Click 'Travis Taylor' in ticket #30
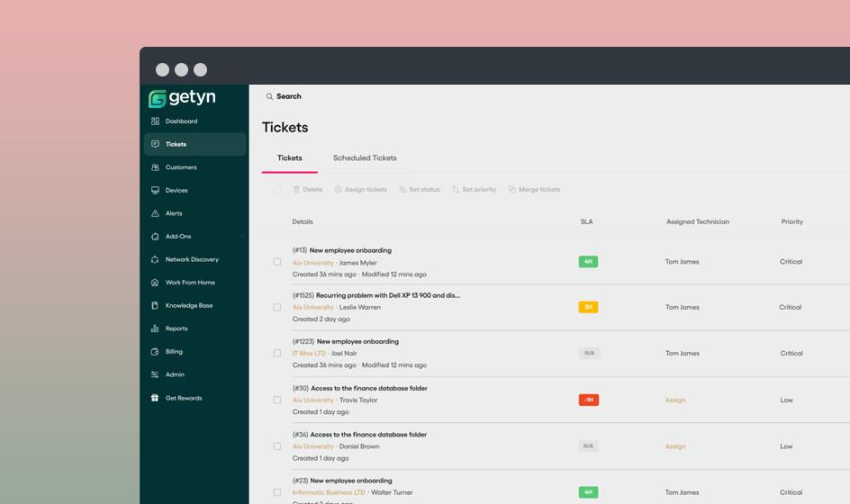The height and width of the screenshot is (504, 850). tap(358, 400)
